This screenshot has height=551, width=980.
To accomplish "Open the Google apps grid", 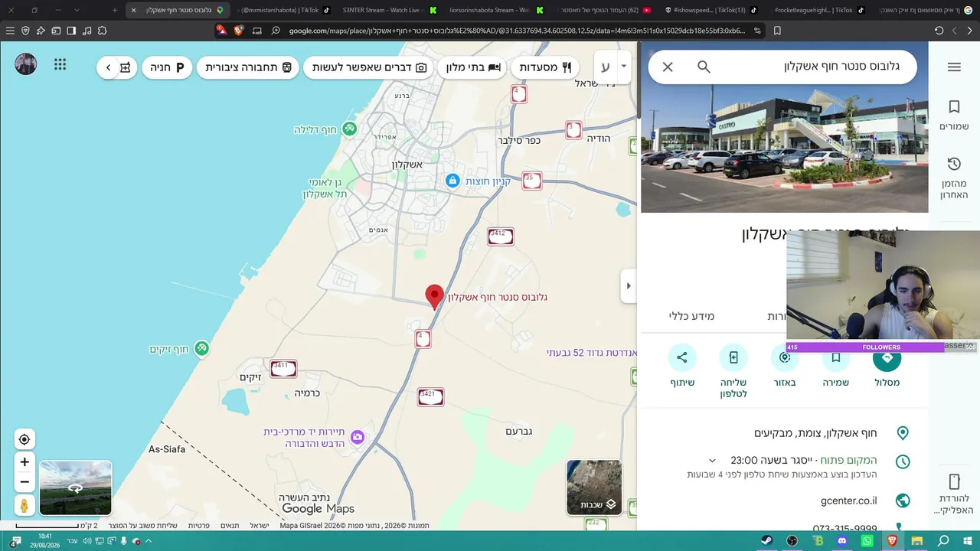I will 60,64.
